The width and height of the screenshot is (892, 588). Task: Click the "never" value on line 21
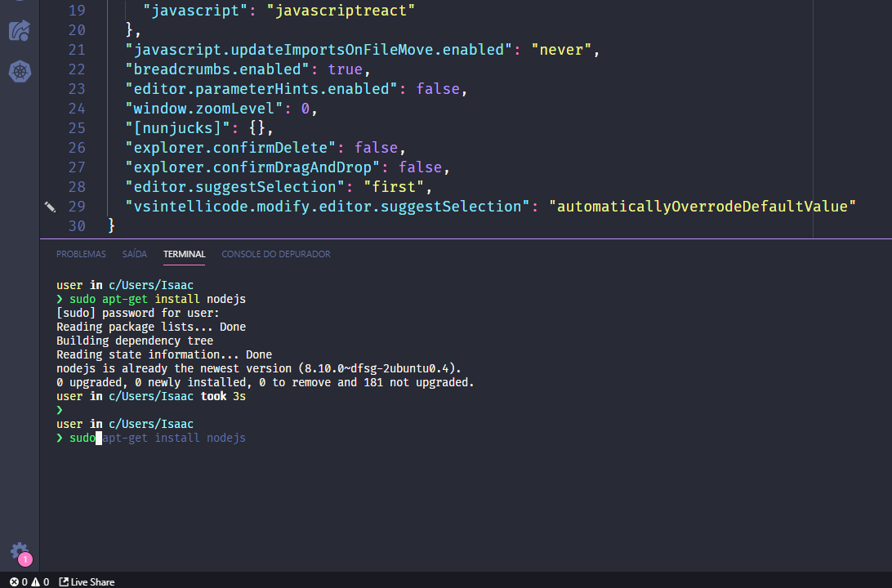561,50
